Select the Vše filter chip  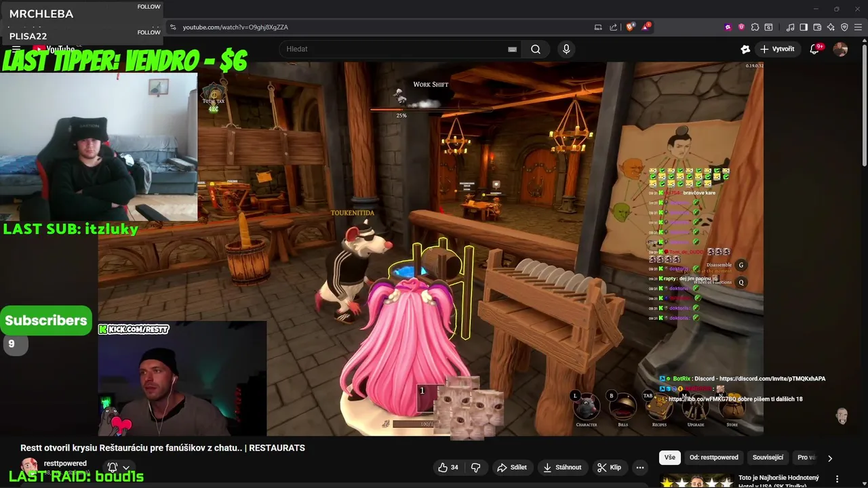coord(669,457)
